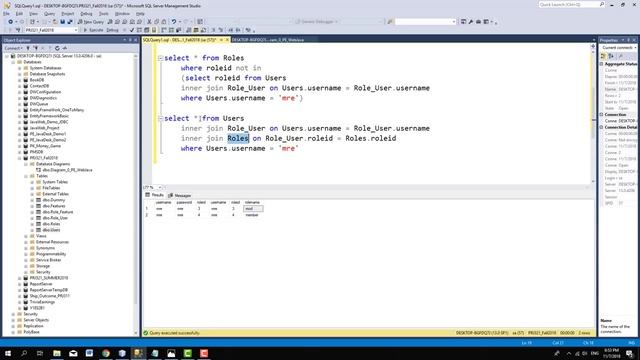Click the rolename column header in results
Image resolution: width=640 pixels, height=360 pixels.
point(252,202)
